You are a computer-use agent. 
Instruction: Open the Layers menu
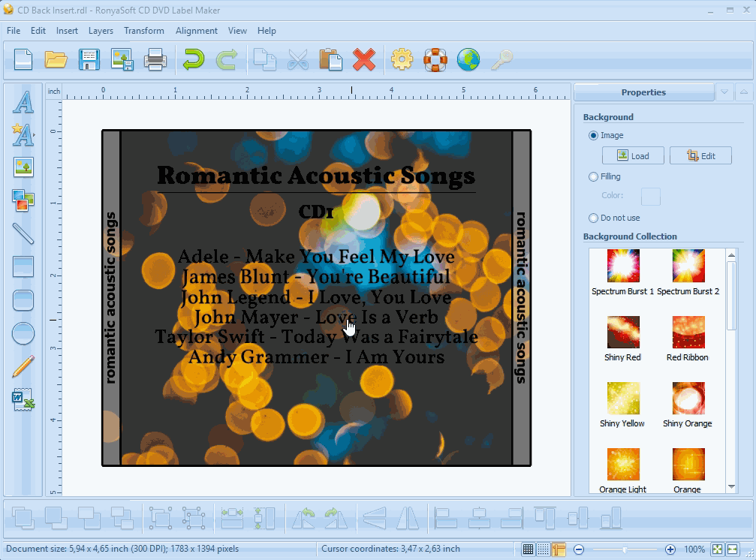101,31
